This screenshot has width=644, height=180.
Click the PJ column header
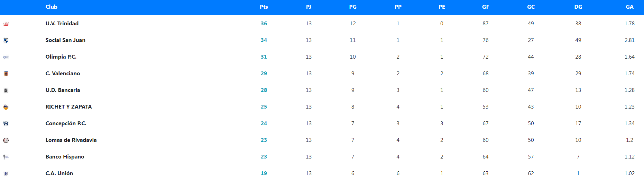click(x=309, y=7)
